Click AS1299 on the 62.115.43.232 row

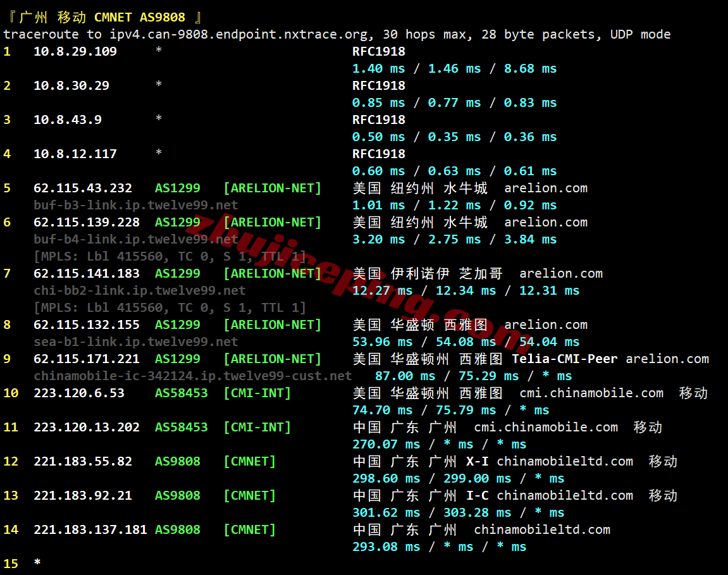177,188
